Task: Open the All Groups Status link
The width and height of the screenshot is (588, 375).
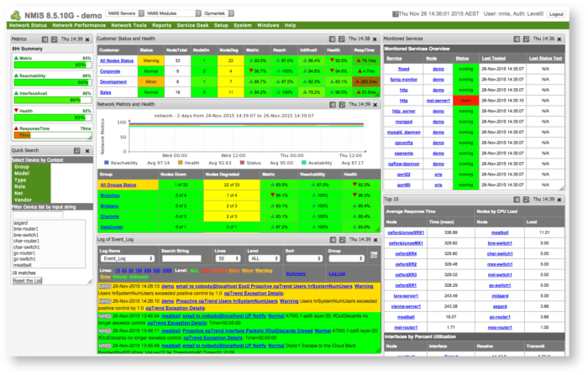Action: pos(118,185)
